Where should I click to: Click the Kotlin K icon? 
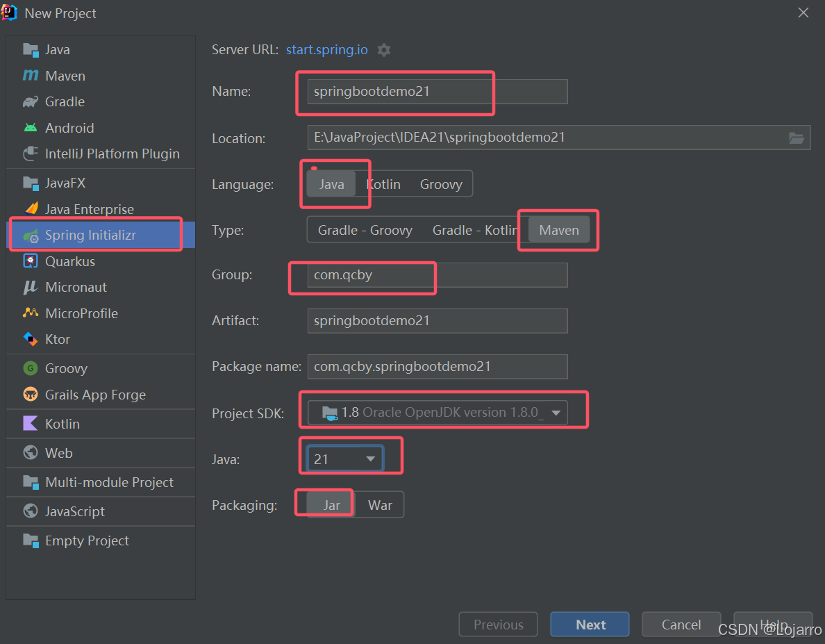[x=31, y=424]
